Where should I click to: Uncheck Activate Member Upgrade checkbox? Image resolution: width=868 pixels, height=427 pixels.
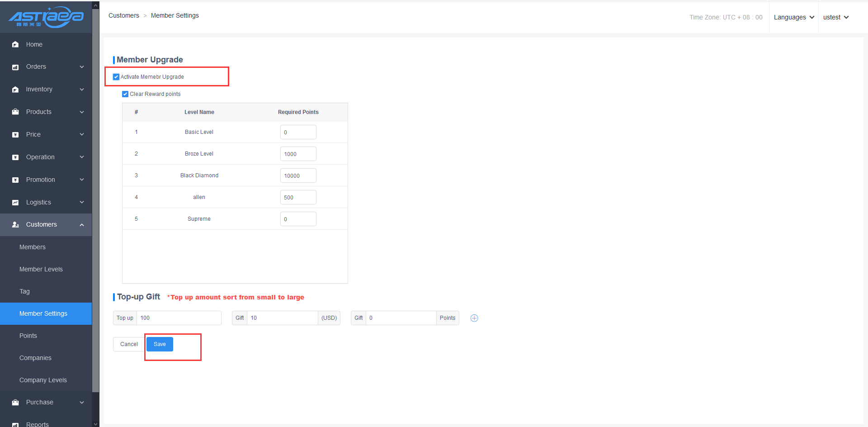pyautogui.click(x=116, y=77)
